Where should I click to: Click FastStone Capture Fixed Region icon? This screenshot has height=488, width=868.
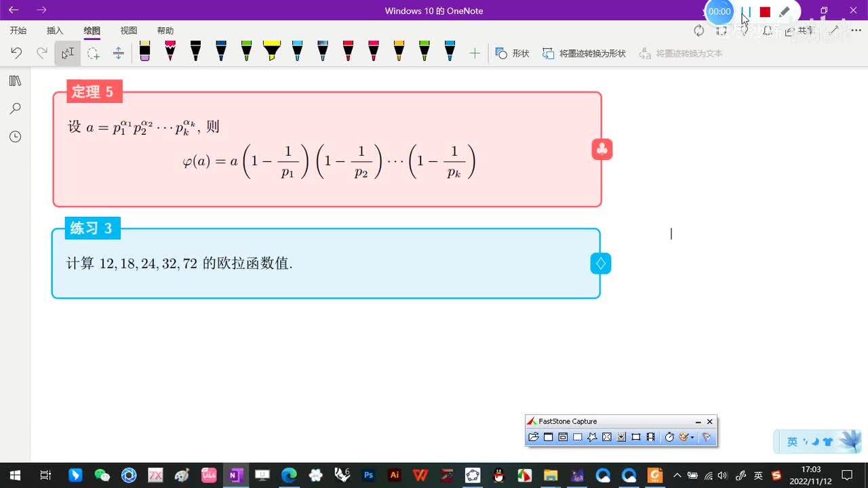tap(636, 437)
